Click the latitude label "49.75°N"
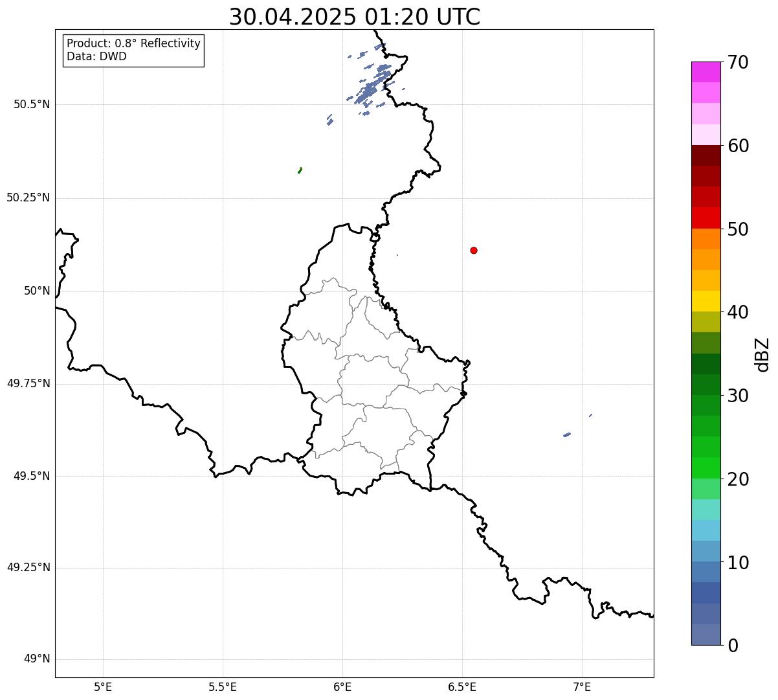 coord(28,383)
